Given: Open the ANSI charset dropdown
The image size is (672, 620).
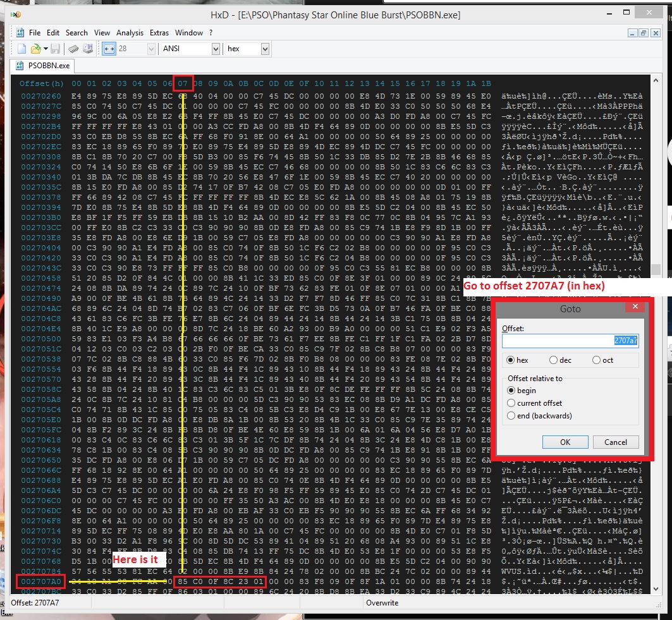Looking at the screenshot, I should click(x=216, y=49).
